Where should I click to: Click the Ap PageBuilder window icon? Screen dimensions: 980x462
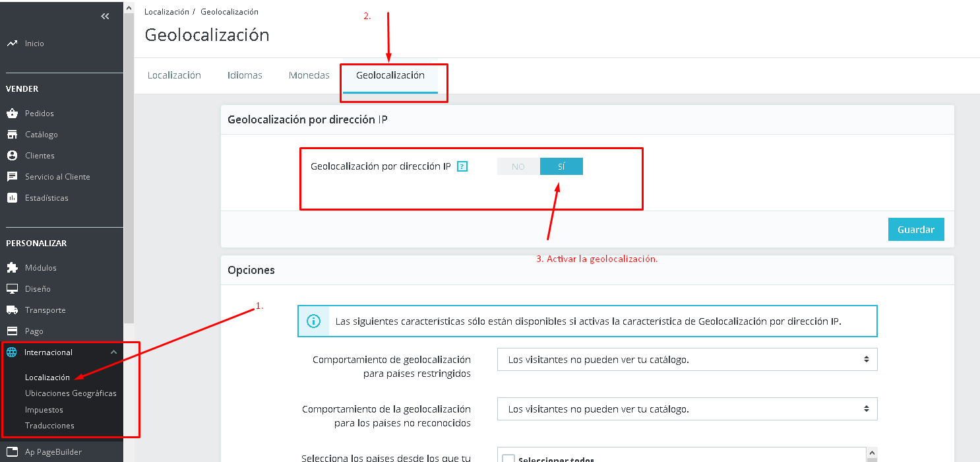point(11,452)
